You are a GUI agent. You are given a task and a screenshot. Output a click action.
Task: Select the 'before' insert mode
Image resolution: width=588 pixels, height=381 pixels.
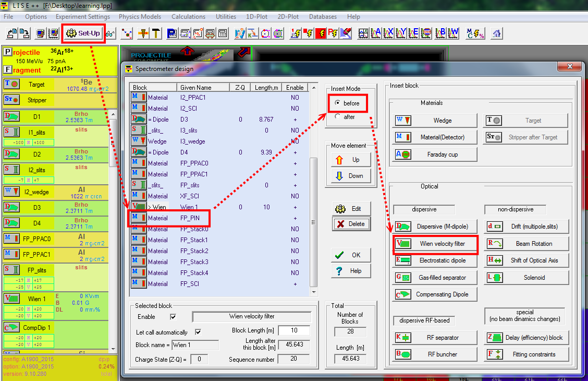pyautogui.click(x=338, y=103)
